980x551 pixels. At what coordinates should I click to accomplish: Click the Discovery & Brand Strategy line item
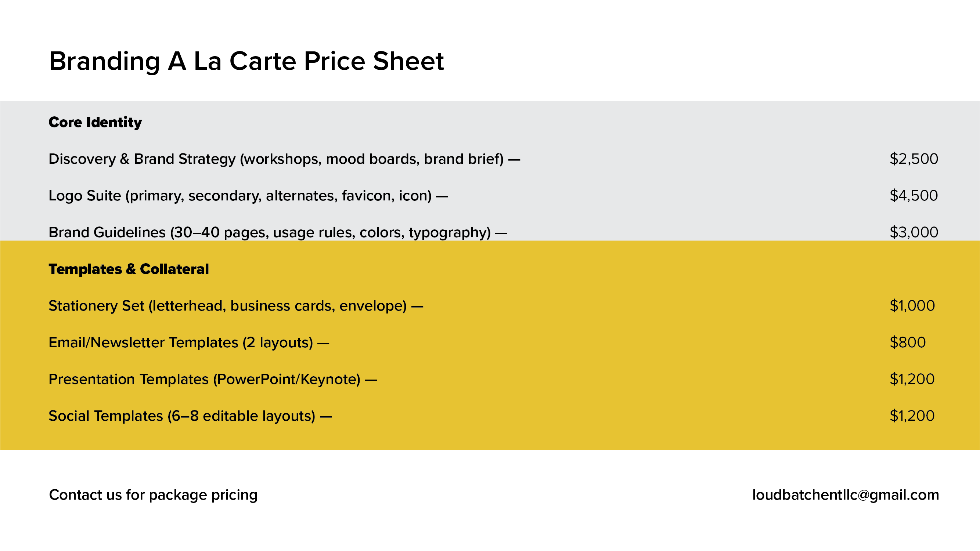click(x=284, y=159)
